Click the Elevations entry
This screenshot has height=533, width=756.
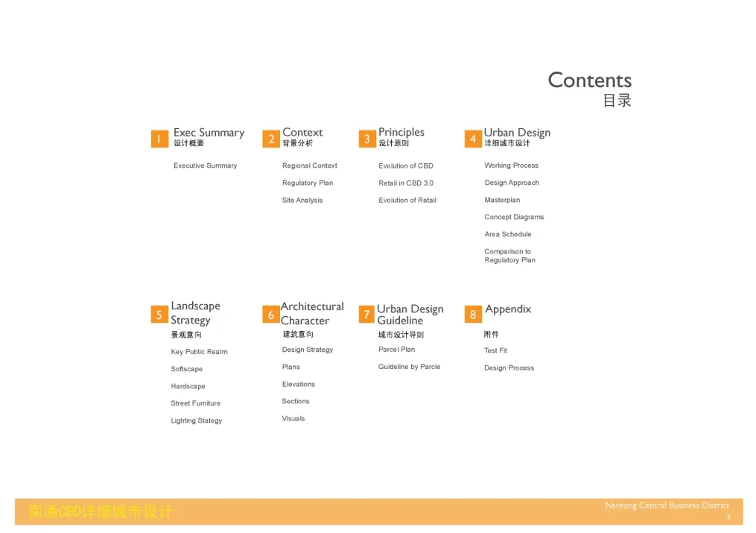point(299,385)
